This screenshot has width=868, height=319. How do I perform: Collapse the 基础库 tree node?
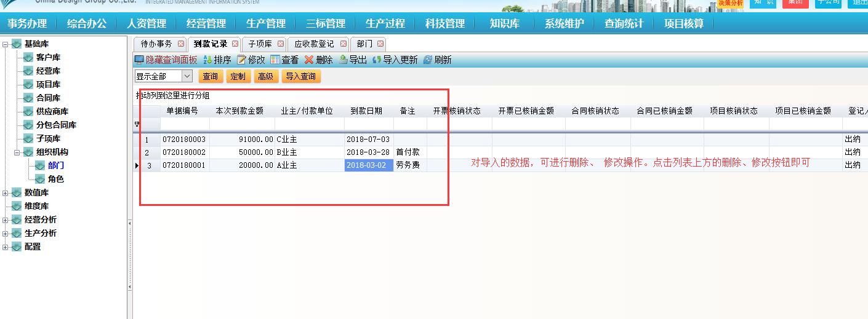[x=6, y=44]
